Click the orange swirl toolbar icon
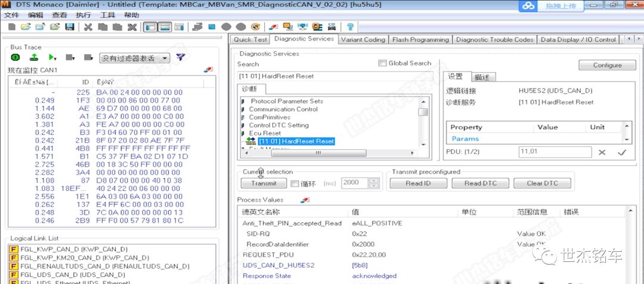The image size is (644, 284). [255, 27]
